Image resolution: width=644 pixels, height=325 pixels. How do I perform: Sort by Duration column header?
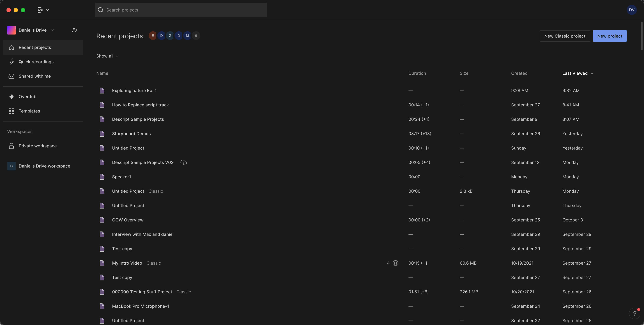(417, 73)
